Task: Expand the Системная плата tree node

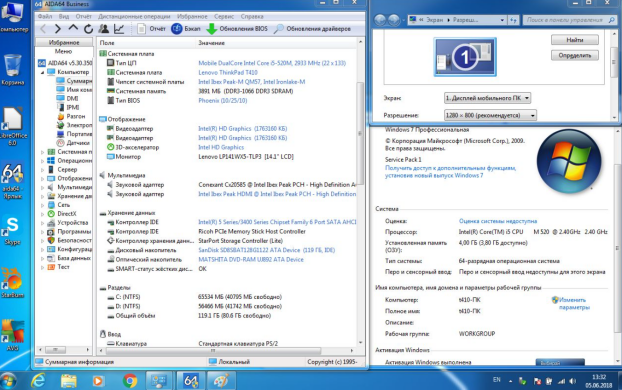Action: click(x=43, y=152)
